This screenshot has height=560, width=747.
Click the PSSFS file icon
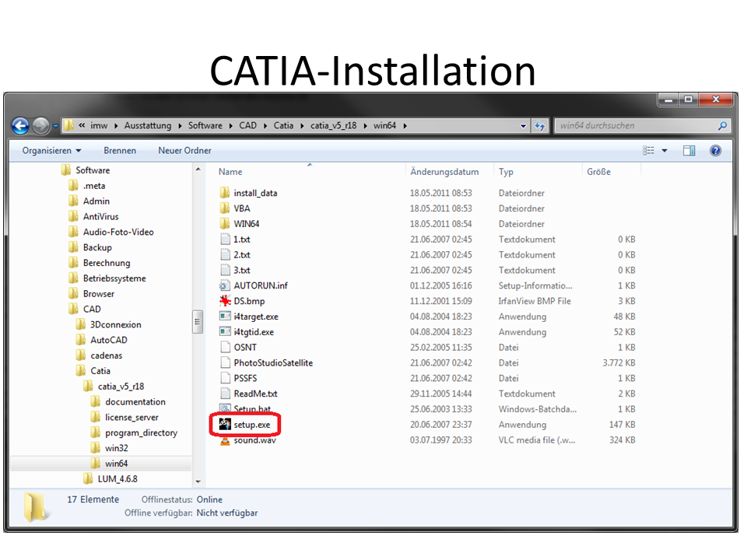226,378
